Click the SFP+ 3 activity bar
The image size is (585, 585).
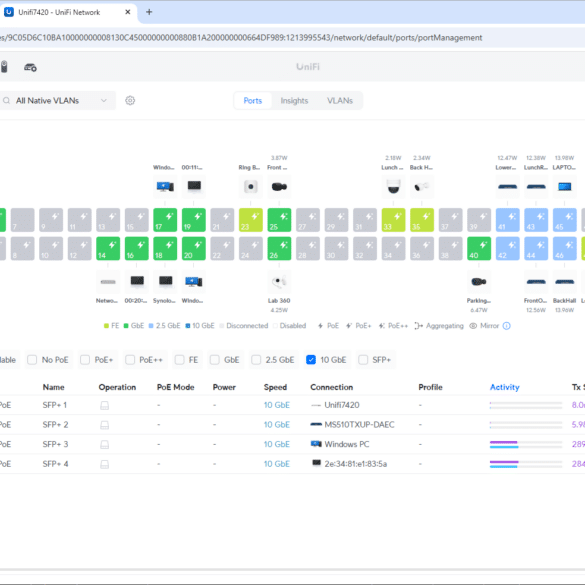click(x=526, y=444)
